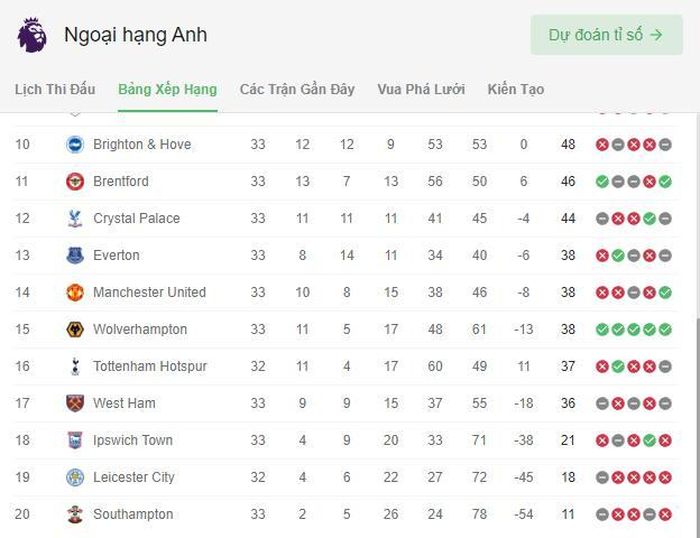Select the Crystal Palace eagle crest
This screenshot has height=538, width=700.
[x=75, y=218]
